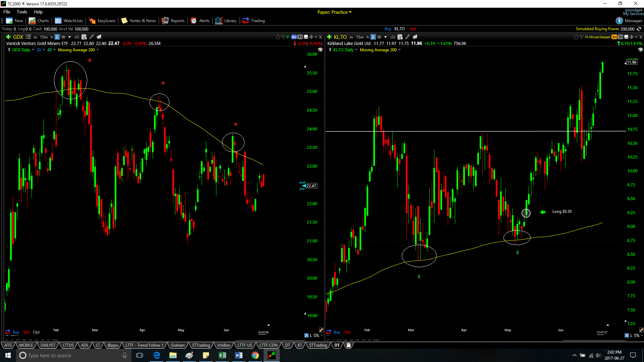644x362 pixels.
Task: Expand the KL.TO Daily plot dropdown
Action: [356, 50]
